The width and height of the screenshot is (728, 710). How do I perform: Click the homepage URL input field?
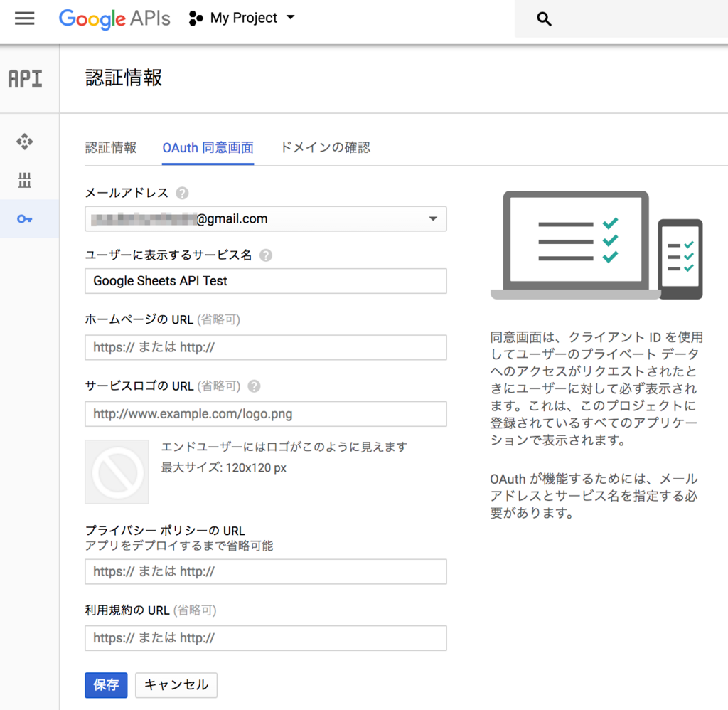click(265, 347)
